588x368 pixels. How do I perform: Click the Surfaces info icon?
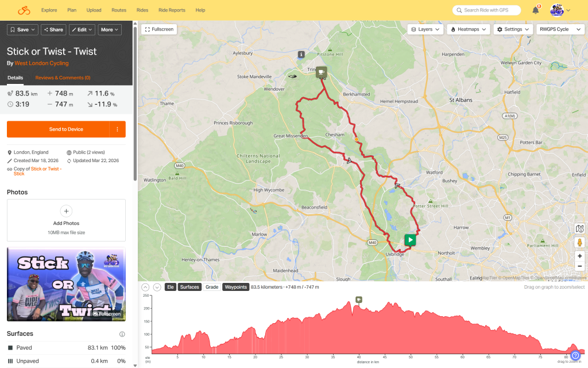[x=122, y=334]
